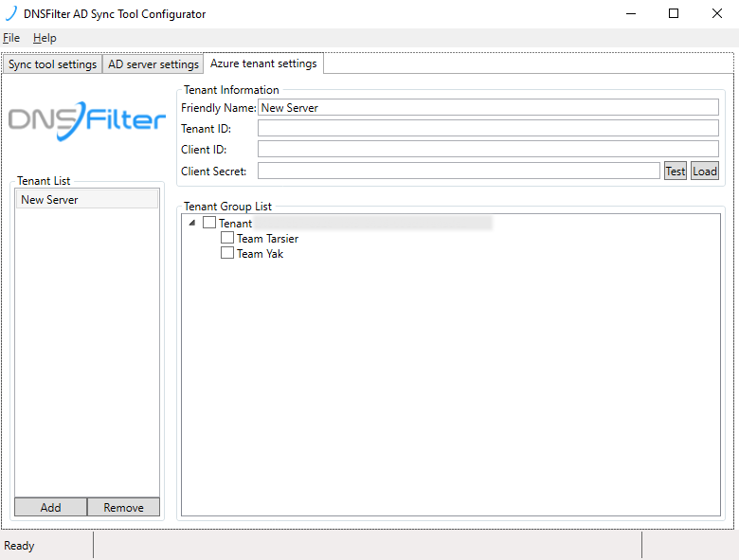This screenshot has height=560, width=739.
Task: Open the Help menu
Action: pyautogui.click(x=45, y=38)
